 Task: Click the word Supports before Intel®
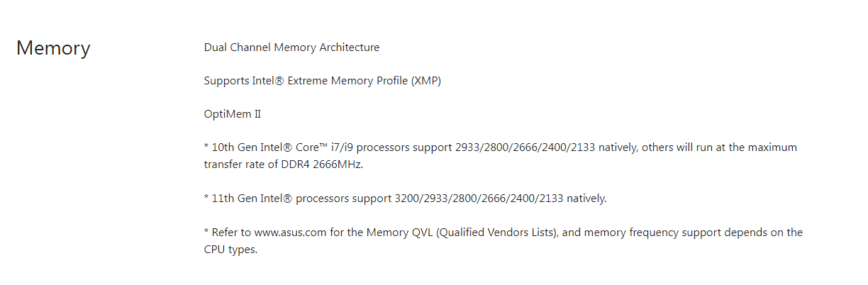[226, 81]
